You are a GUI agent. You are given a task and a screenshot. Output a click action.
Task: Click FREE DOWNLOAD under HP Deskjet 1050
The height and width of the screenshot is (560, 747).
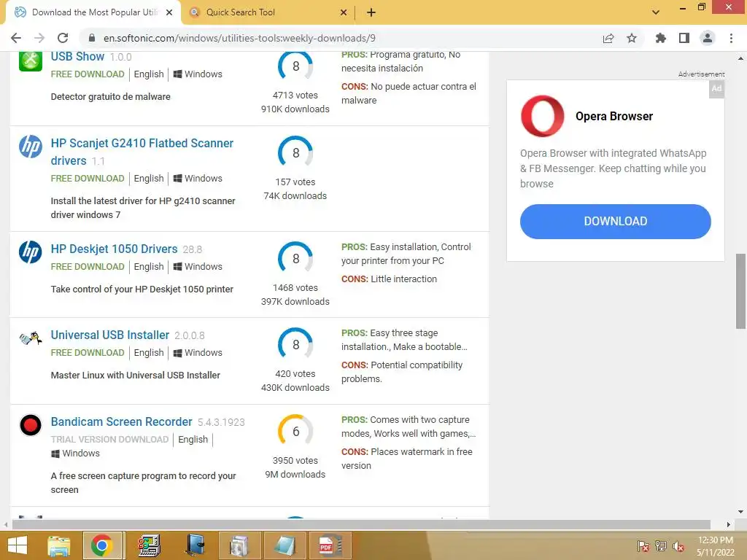88,267
